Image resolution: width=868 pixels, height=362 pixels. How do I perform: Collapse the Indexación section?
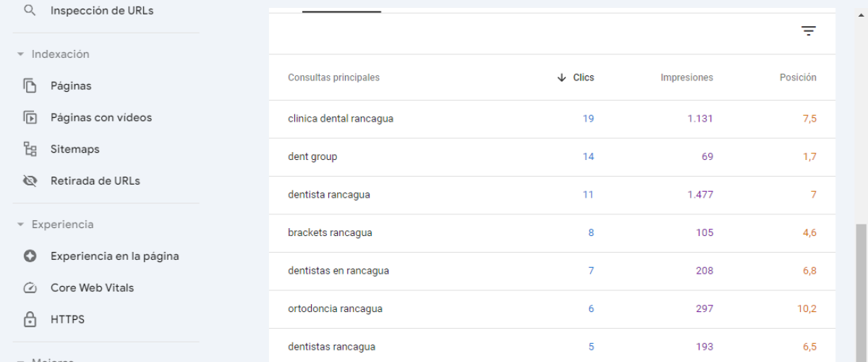pyautogui.click(x=21, y=54)
